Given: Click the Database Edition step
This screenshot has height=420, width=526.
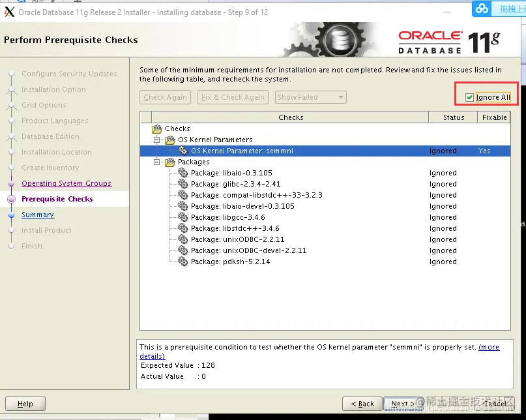Looking at the screenshot, I should (50, 136).
